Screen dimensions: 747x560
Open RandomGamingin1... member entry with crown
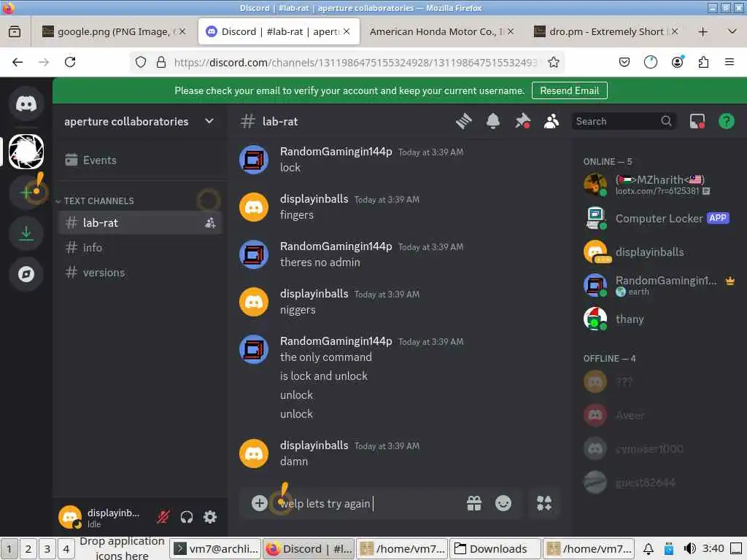point(659,285)
